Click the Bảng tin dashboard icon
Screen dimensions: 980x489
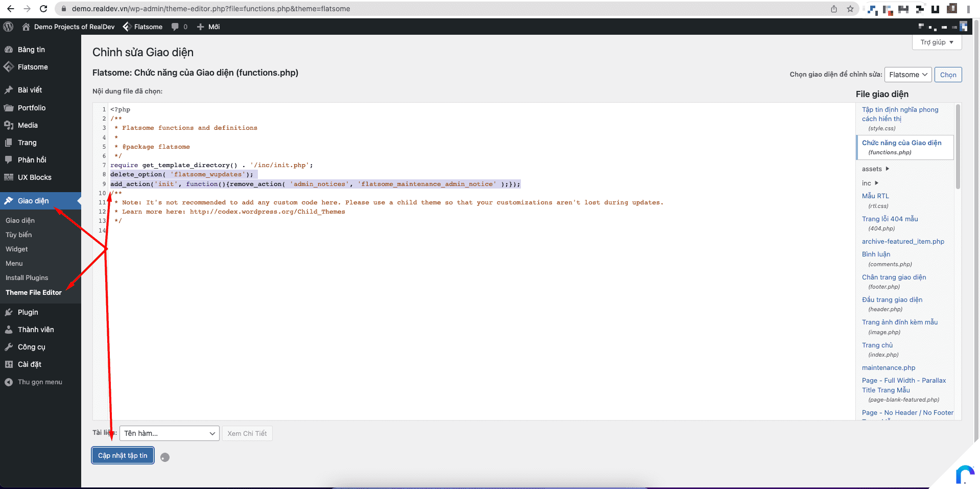(x=9, y=50)
